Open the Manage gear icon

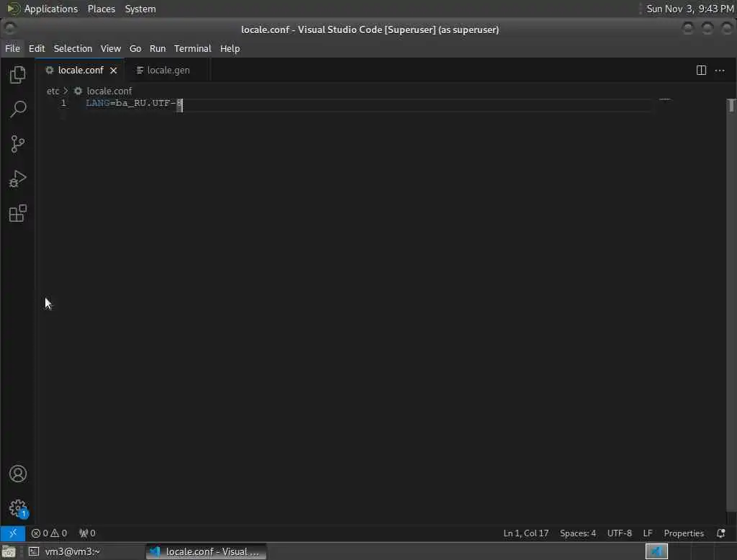pyautogui.click(x=18, y=507)
